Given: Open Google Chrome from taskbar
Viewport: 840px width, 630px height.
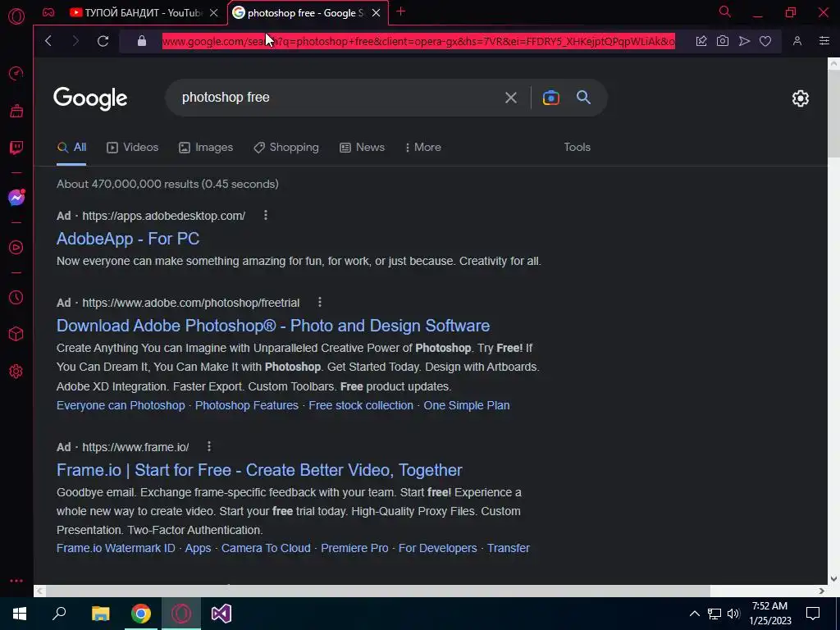Looking at the screenshot, I should tap(141, 614).
